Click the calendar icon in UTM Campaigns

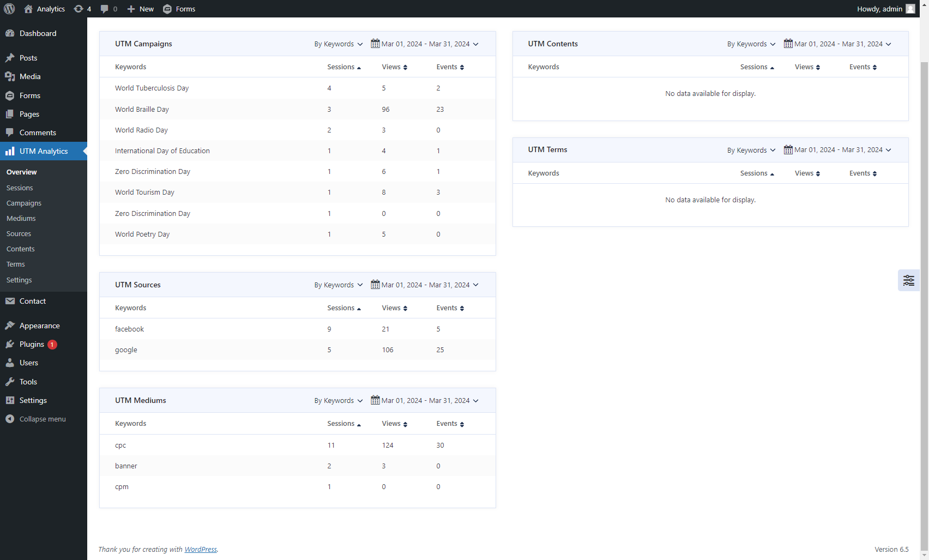375,44
